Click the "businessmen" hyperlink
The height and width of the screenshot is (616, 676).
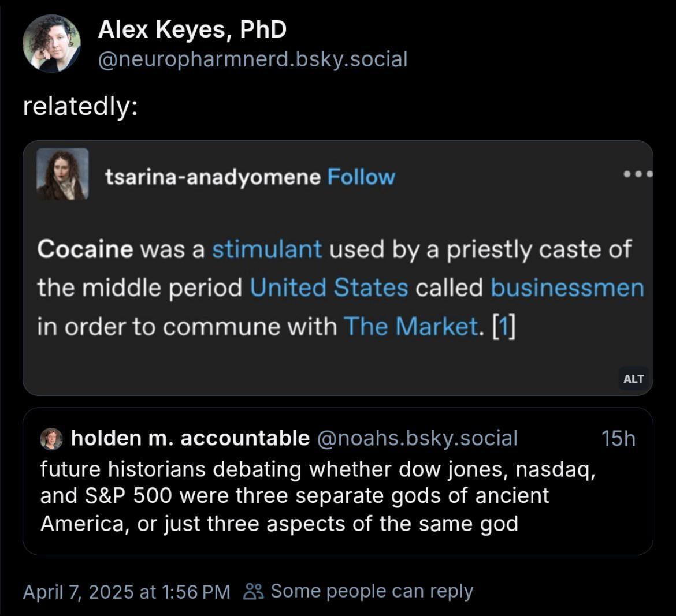point(567,288)
